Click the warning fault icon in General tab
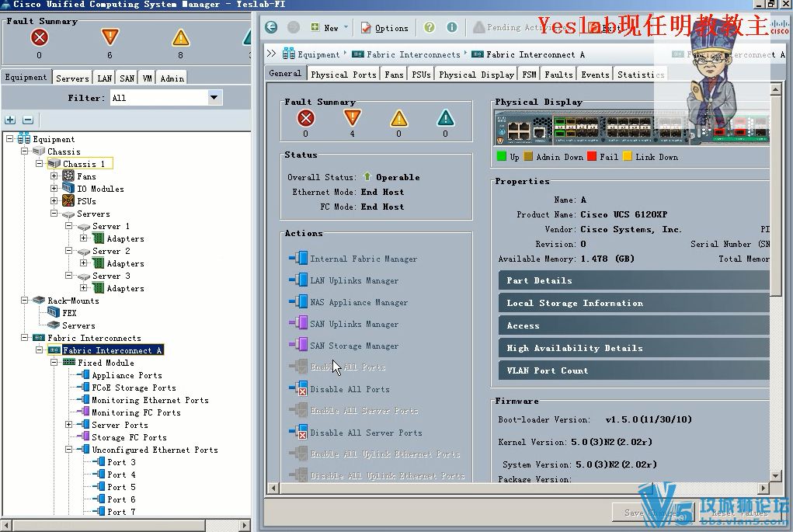 coord(445,118)
